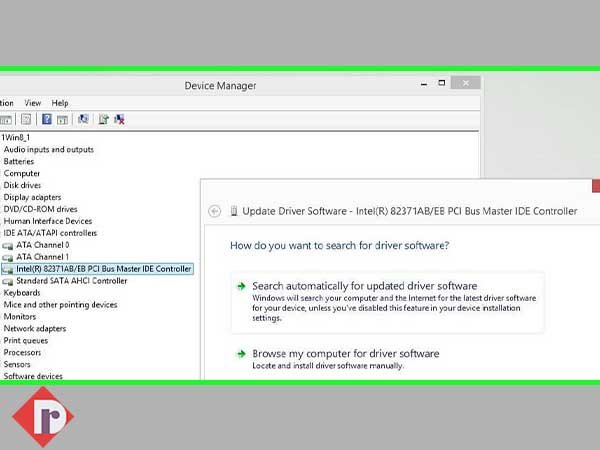Select the DVD/CD-ROM drives category
The image size is (600, 450).
pos(41,209)
